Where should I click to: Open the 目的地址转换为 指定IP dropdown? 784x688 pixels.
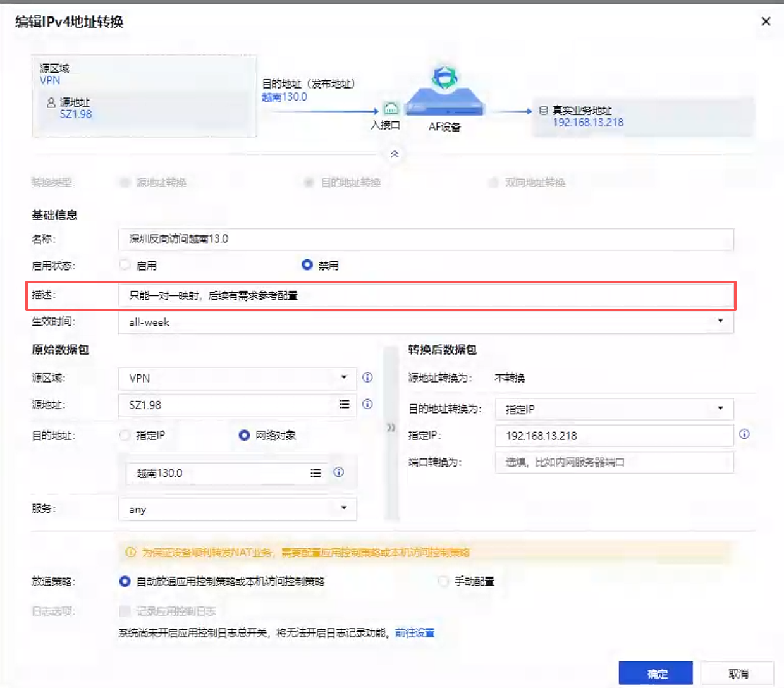[x=615, y=409]
